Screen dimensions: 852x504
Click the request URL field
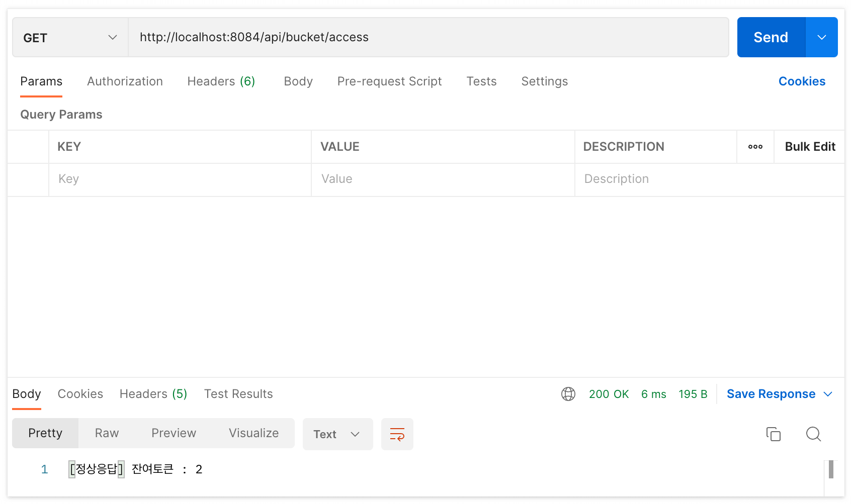point(429,37)
